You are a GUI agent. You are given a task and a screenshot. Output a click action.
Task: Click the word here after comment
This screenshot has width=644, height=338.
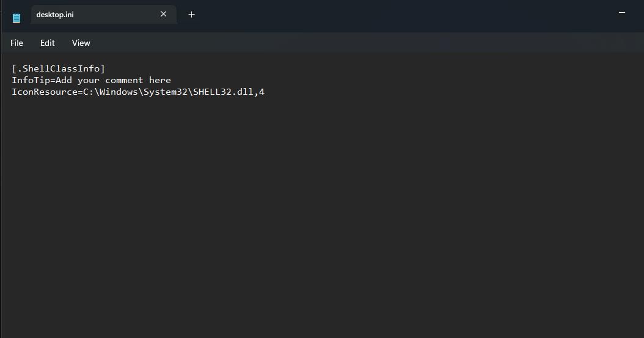(x=160, y=80)
